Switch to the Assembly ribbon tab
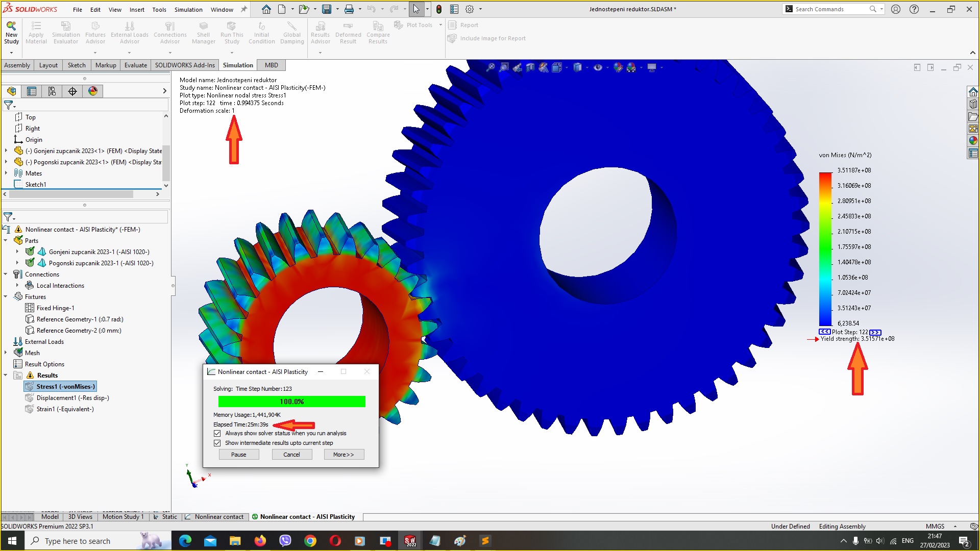The width and height of the screenshot is (980, 551). click(x=17, y=65)
